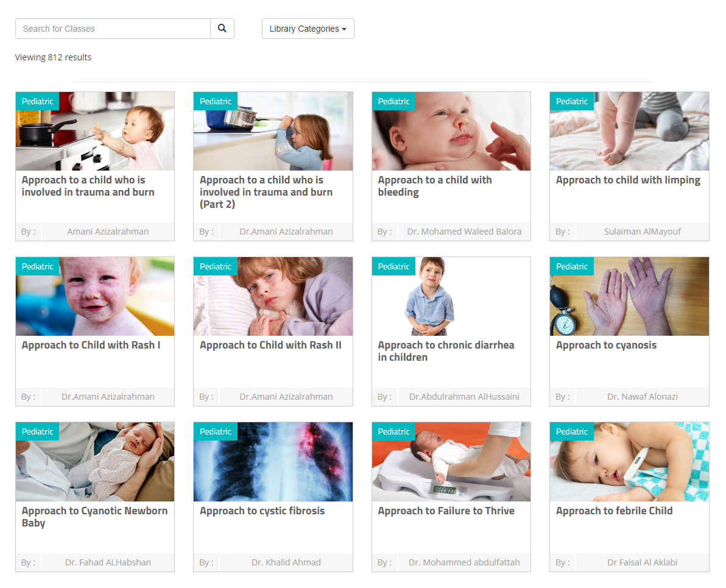Open 'Approach to Child with Rash I'
The image size is (726, 588).
(x=91, y=345)
